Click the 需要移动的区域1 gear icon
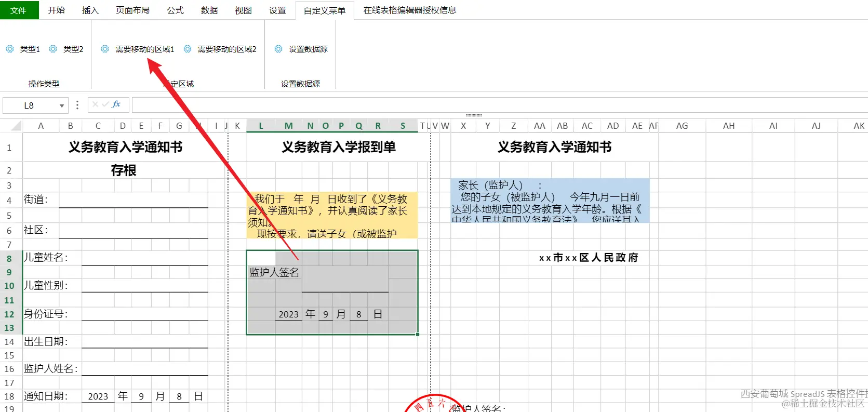Screen dimensions: 868x412 tap(105, 49)
